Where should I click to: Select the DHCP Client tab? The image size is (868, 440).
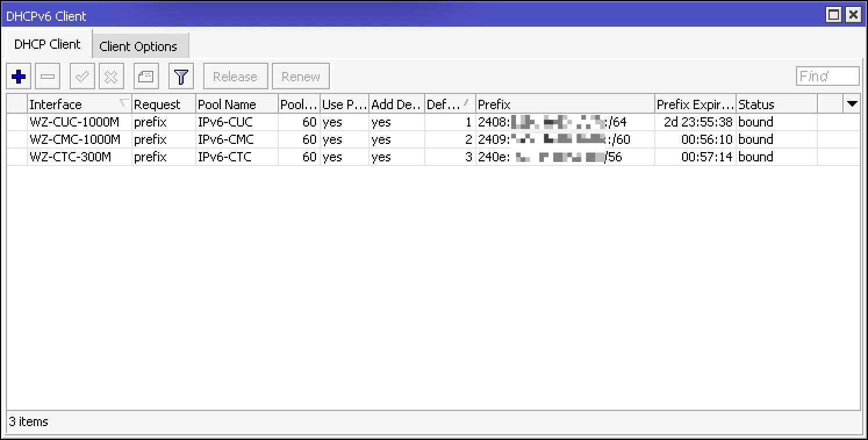tap(48, 45)
